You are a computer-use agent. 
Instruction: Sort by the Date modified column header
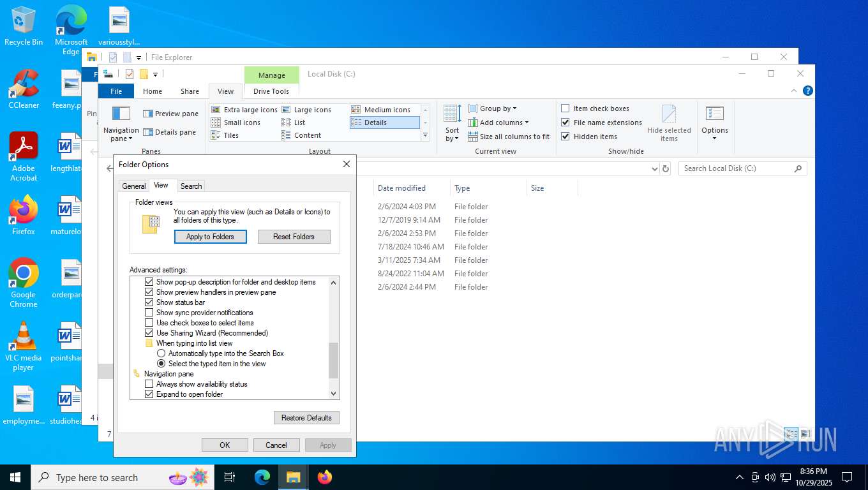tap(411, 188)
